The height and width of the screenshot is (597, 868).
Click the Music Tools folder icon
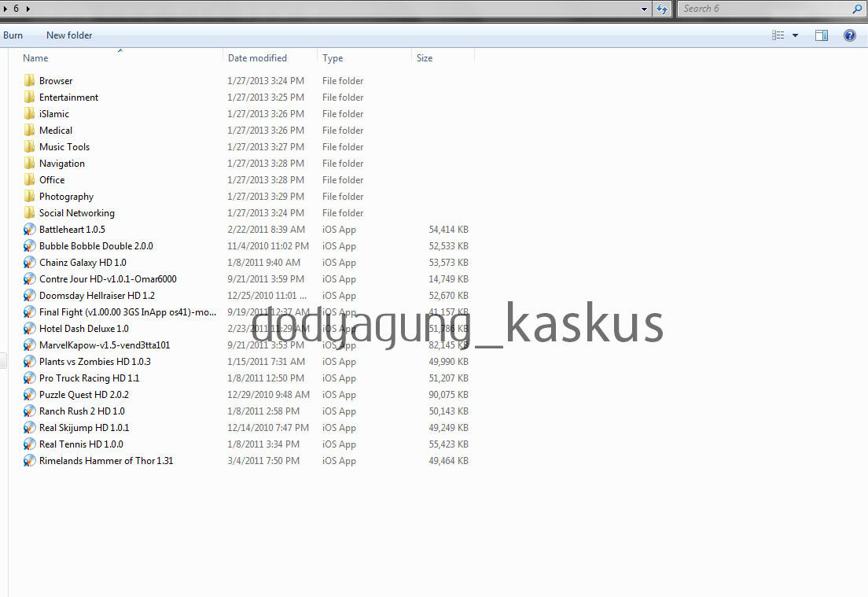pos(29,147)
